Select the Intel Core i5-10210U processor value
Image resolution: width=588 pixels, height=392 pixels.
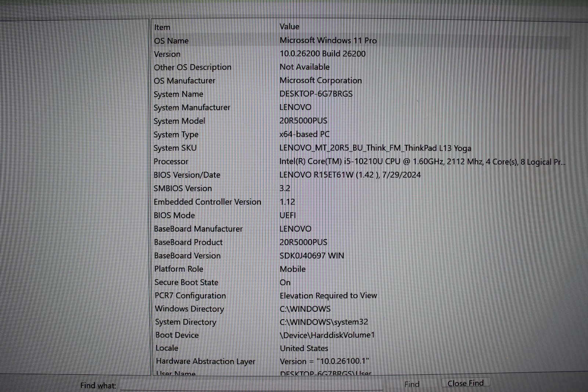(x=422, y=161)
